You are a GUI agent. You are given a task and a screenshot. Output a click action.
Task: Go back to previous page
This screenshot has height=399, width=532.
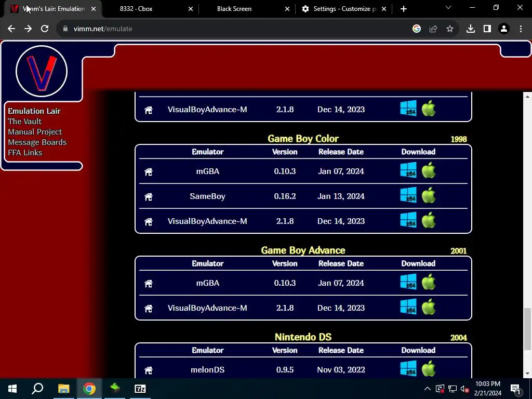coord(11,29)
